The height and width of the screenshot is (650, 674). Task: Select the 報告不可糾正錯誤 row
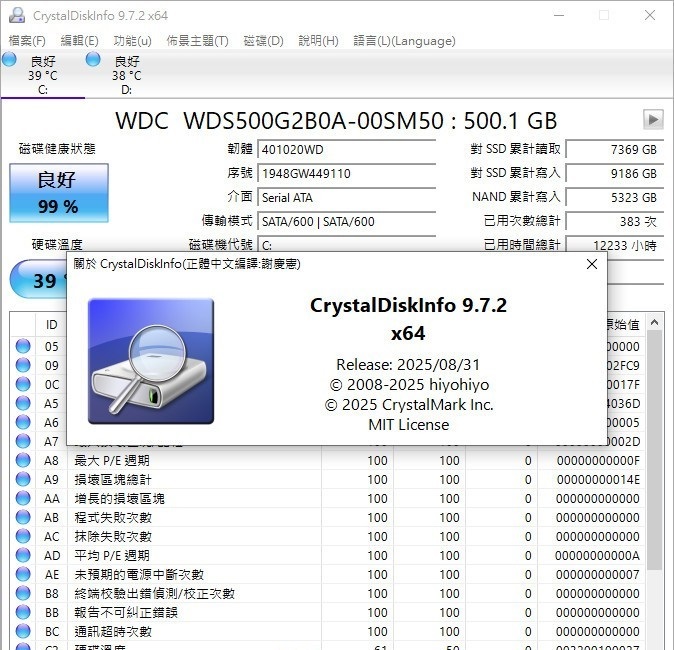point(327,612)
